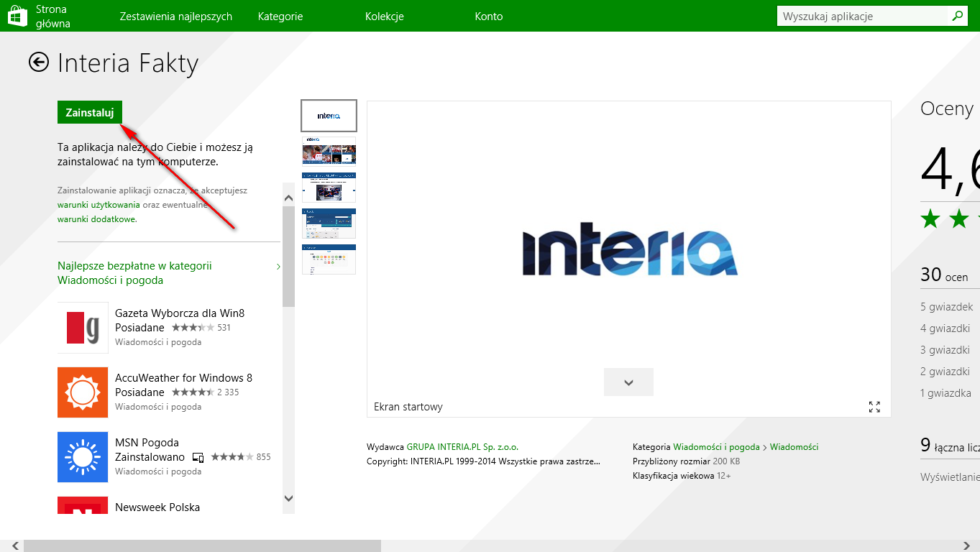980x552 pixels.
Task: Install the Interia Fakty app
Action: 90,112
